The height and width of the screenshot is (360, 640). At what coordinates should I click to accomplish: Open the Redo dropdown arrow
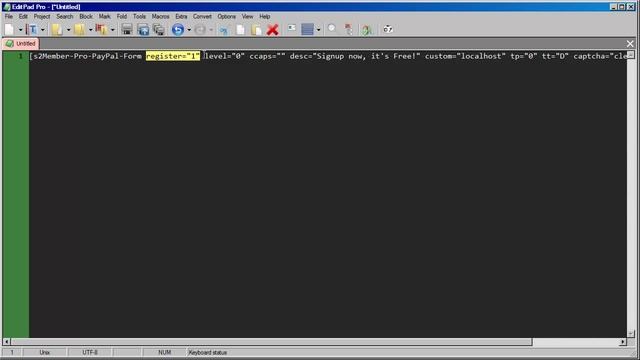(x=211, y=30)
